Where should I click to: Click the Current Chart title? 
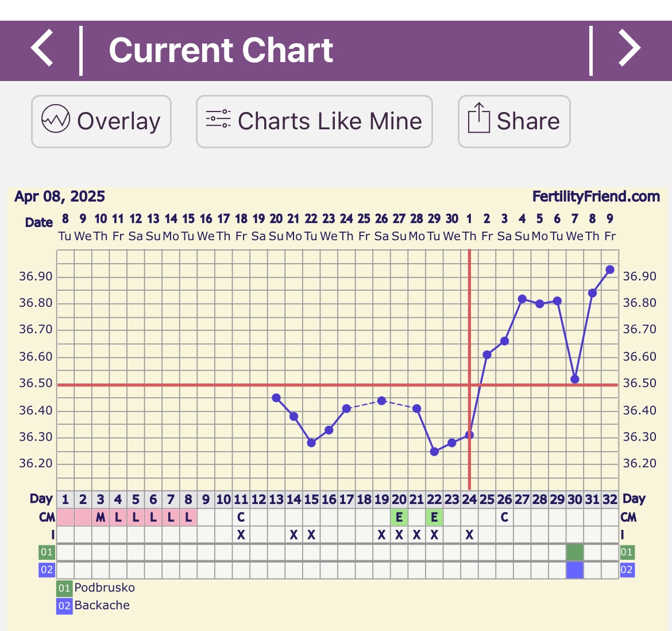point(221,50)
